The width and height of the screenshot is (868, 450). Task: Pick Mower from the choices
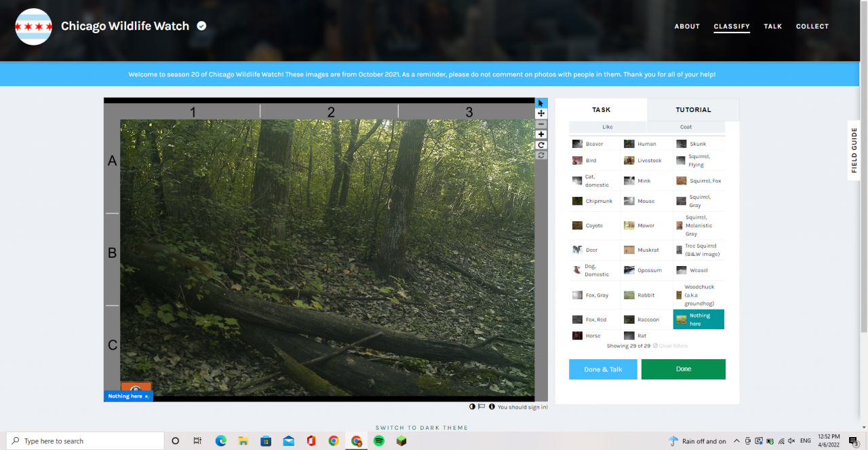[647, 225]
